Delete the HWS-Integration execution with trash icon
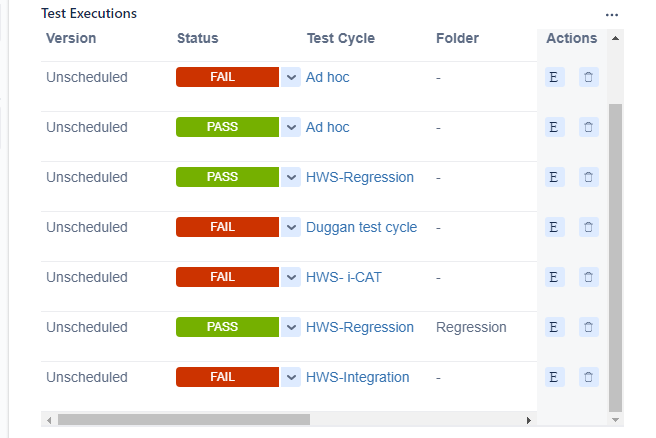The image size is (656, 438). click(588, 377)
